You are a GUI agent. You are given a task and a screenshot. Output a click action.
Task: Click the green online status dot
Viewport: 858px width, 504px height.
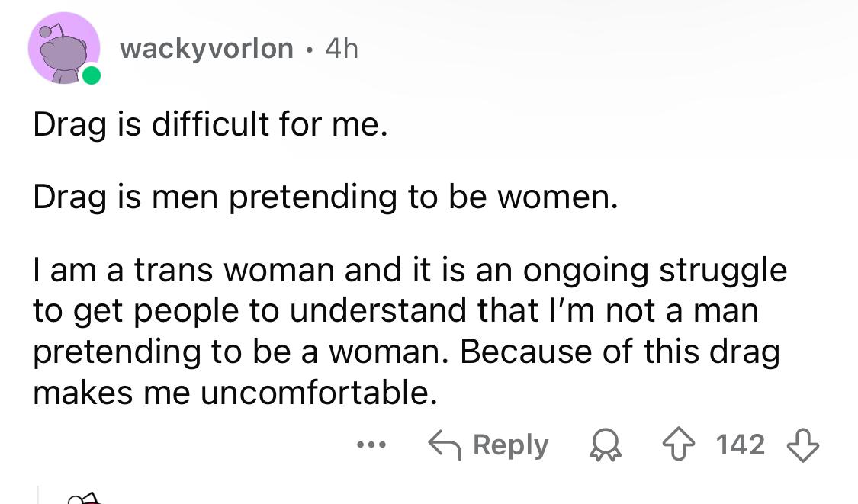coord(92,75)
